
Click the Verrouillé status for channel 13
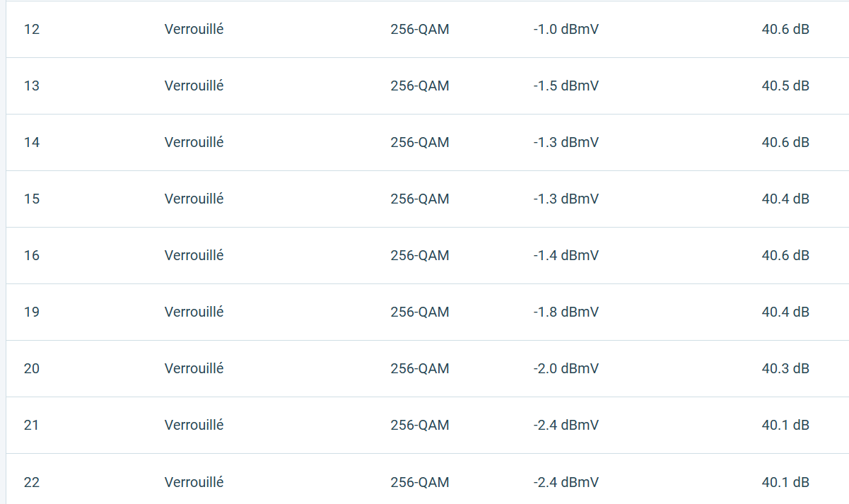click(194, 86)
